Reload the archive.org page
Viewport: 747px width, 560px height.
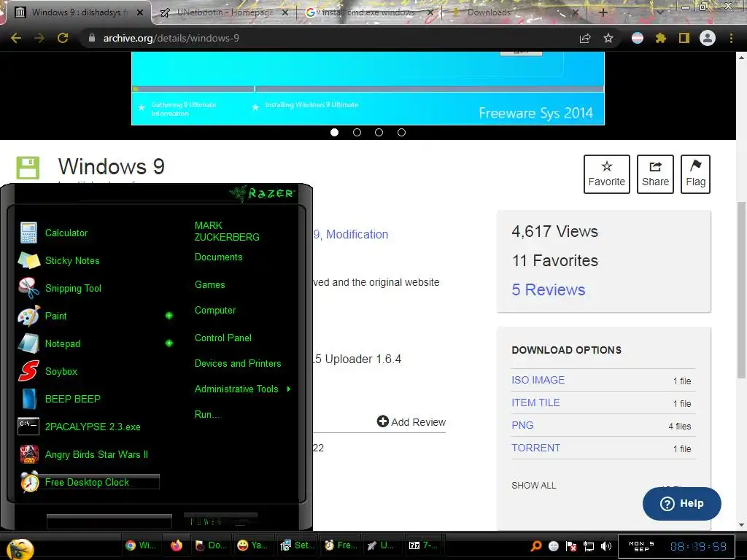63,38
